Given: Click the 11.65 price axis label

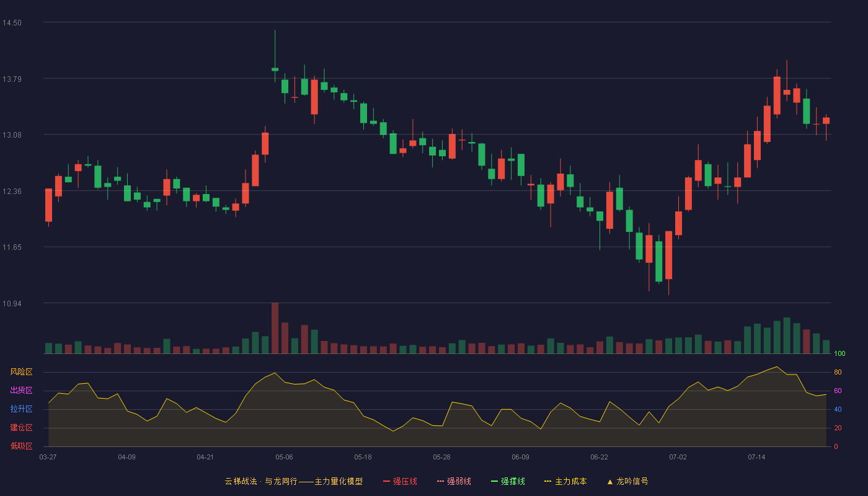Looking at the screenshot, I should click(12, 247).
